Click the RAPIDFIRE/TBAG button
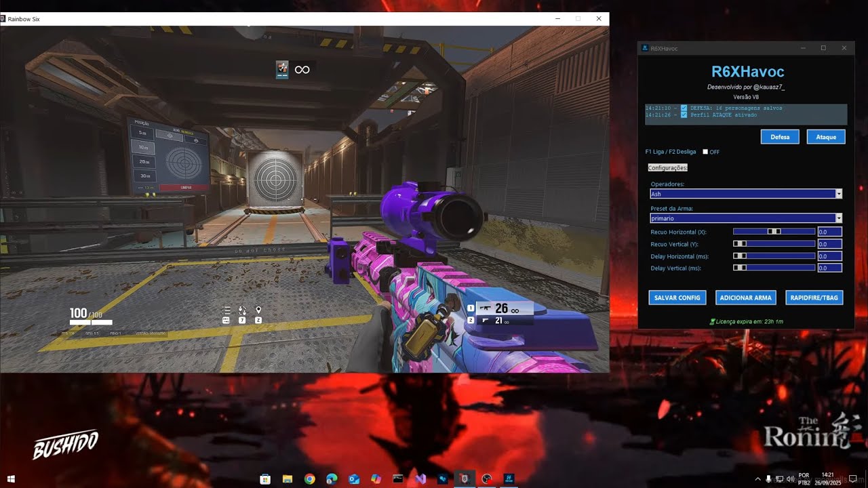 pyautogui.click(x=814, y=298)
